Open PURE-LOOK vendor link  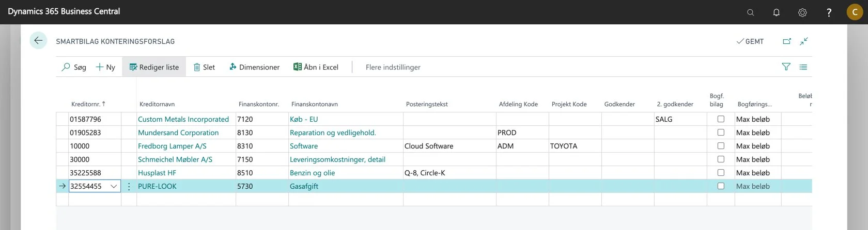click(x=157, y=186)
